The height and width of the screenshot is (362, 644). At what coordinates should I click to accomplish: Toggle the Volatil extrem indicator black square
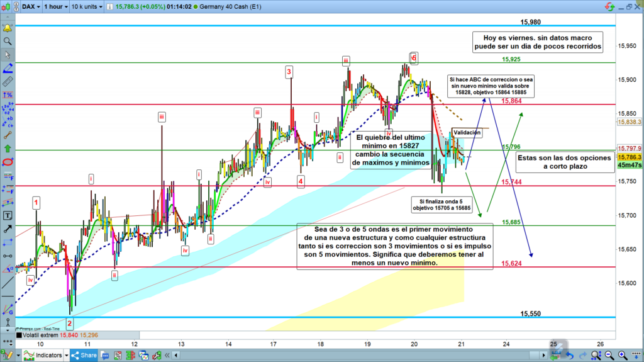pos(18,336)
